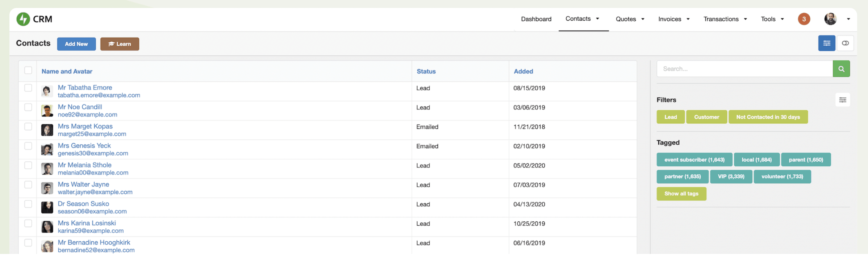The image size is (868, 259).
Task: Open contact Dr Season Susko
Action: click(x=83, y=204)
